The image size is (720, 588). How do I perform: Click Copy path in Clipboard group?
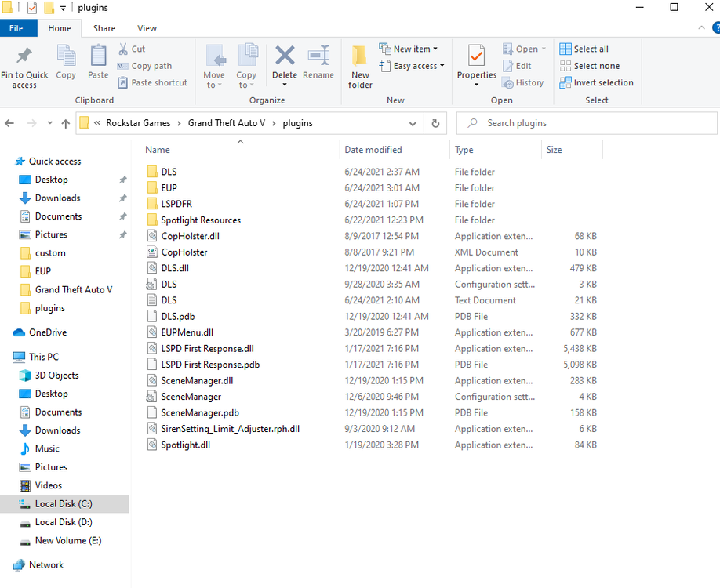(144, 66)
